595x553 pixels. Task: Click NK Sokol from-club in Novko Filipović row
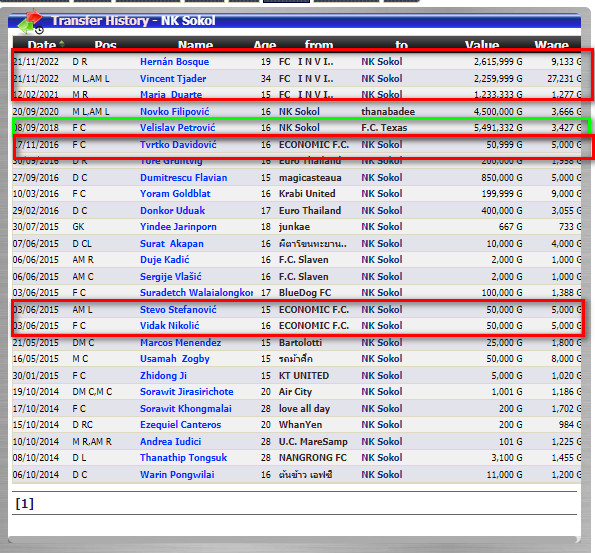(x=299, y=112)
